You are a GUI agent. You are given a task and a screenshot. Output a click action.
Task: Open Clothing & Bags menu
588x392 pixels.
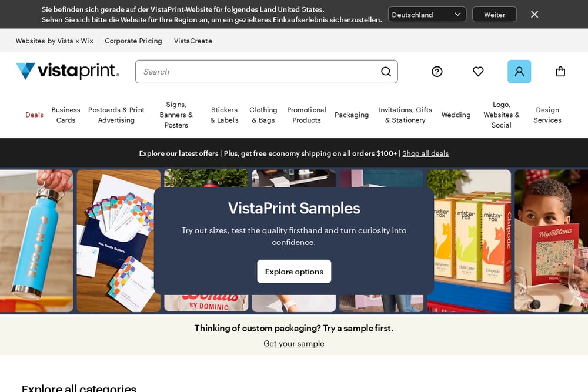[263, 115]
